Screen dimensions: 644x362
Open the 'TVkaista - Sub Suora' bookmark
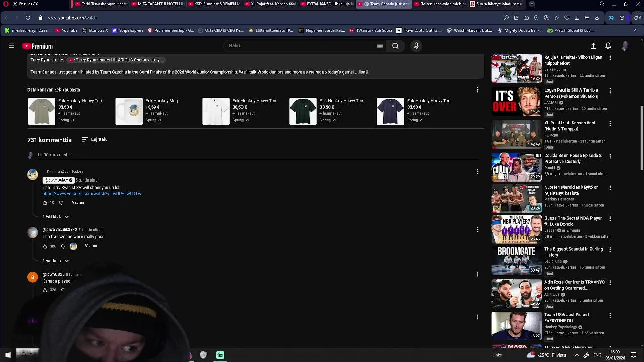click(x=369, y=30)
